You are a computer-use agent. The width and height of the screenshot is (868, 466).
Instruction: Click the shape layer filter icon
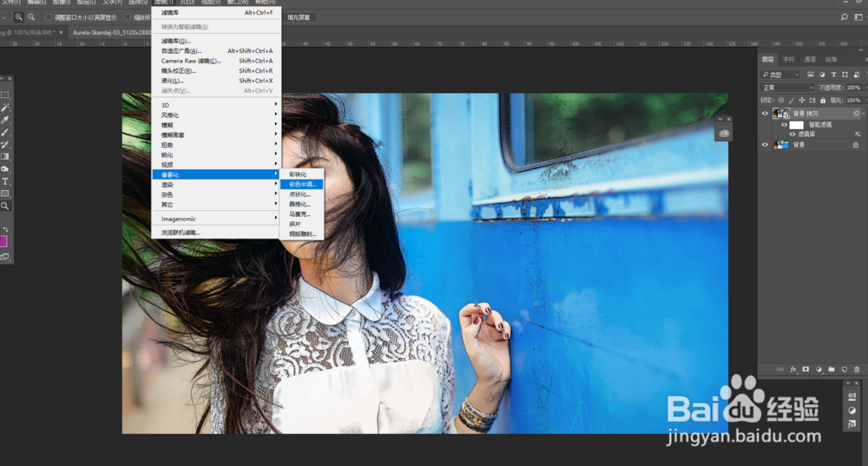pos(845,74)
